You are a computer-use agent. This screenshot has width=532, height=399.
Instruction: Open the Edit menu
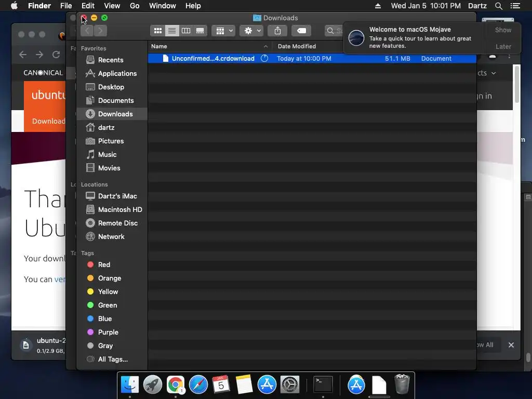click(x=88, y=6)
